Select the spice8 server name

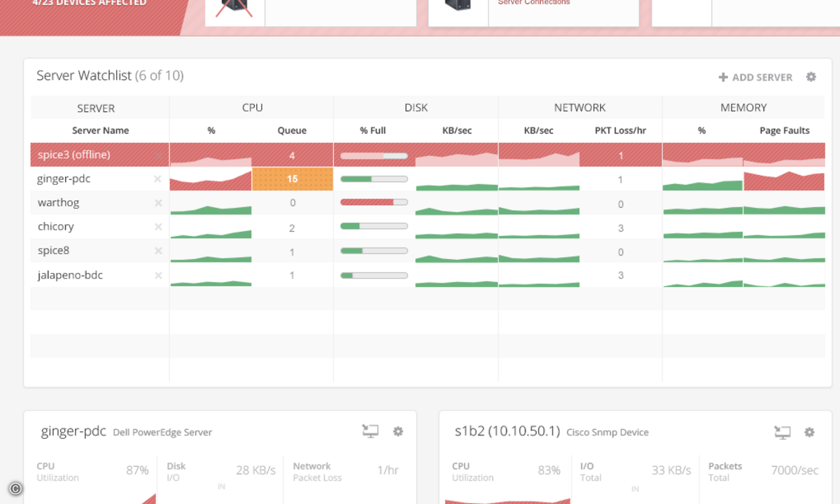tap(53, 251)
